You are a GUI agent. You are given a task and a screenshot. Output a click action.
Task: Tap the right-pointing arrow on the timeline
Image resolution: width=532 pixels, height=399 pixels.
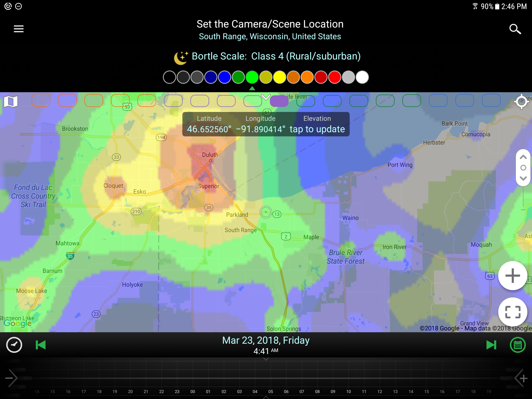[11, 378]
